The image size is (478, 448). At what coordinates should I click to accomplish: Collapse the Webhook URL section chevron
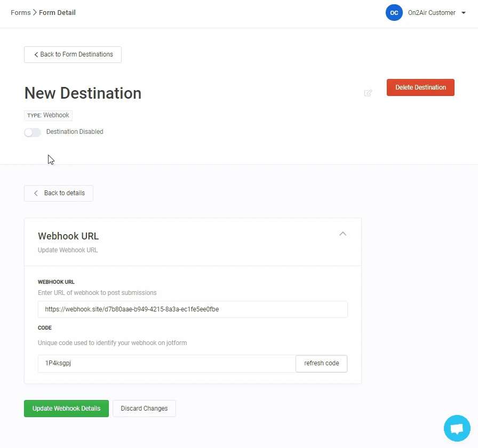[343, 234]
